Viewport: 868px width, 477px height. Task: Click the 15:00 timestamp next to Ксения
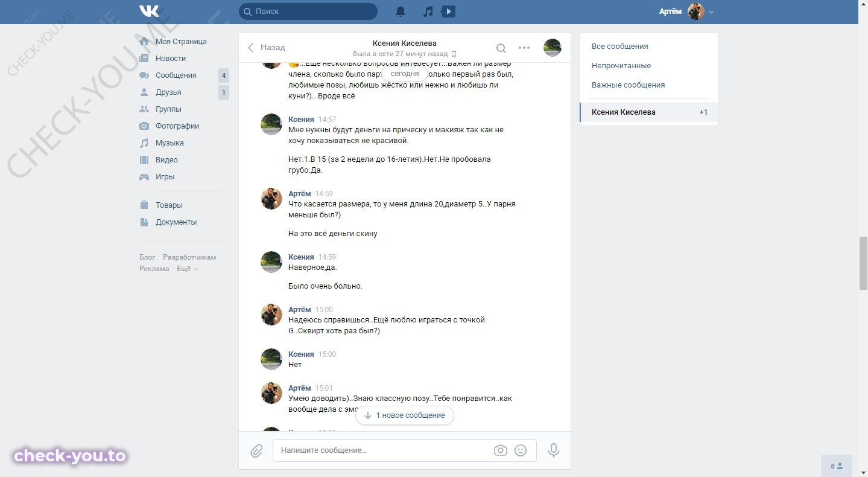point(328,354)
